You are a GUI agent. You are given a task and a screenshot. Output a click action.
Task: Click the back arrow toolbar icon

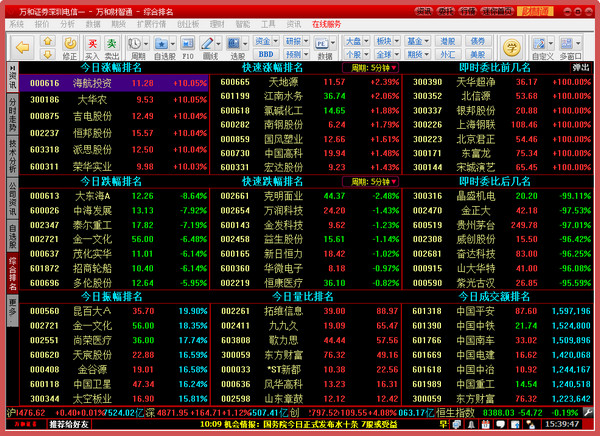tap(20, 47)
